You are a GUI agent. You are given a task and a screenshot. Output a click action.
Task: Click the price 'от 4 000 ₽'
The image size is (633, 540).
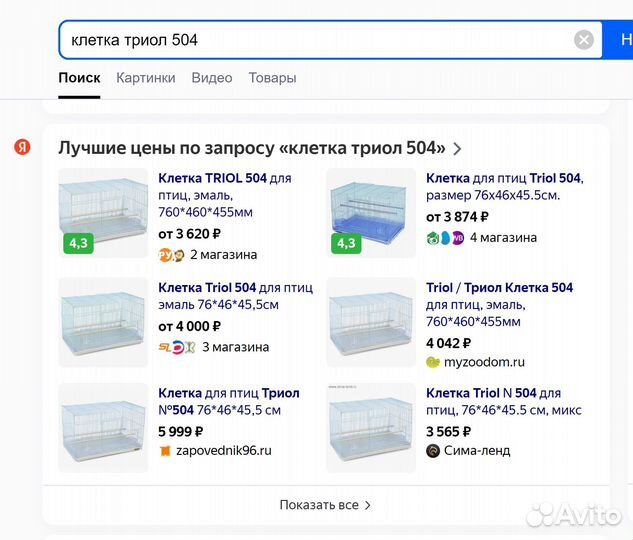[189, 326]
